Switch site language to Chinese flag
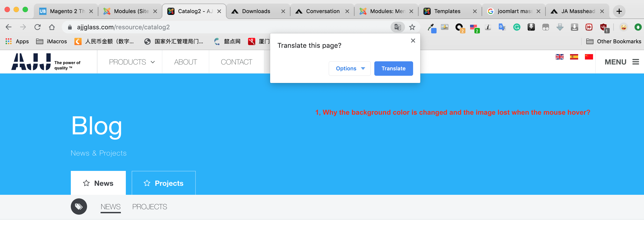 (589, 57)
